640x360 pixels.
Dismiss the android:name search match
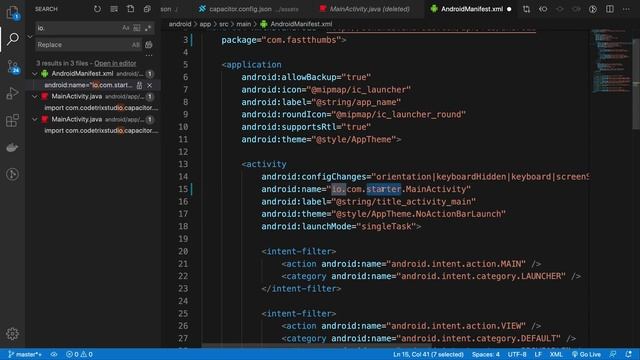point(150,85)
